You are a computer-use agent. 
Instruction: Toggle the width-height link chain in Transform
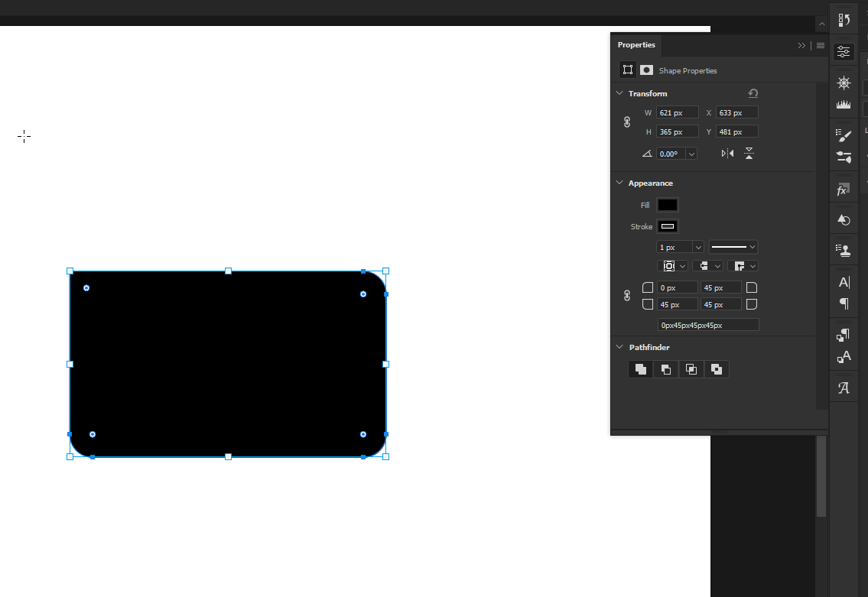click(627, 122)
